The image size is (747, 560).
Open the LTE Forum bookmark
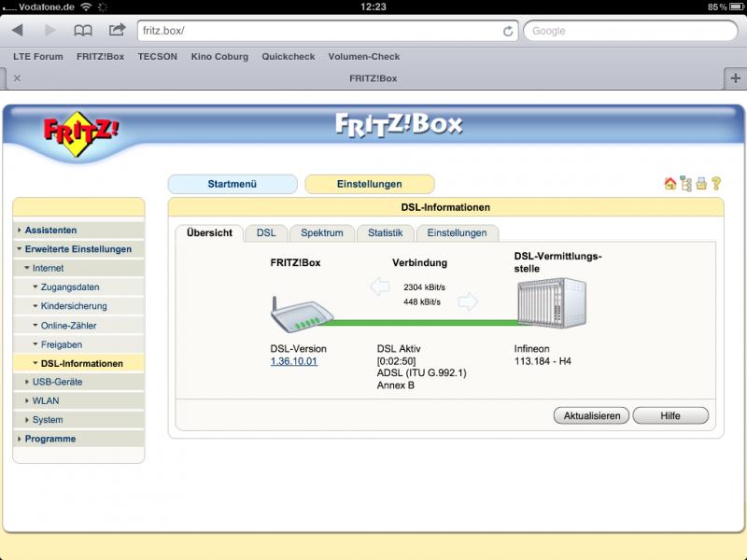38,57
